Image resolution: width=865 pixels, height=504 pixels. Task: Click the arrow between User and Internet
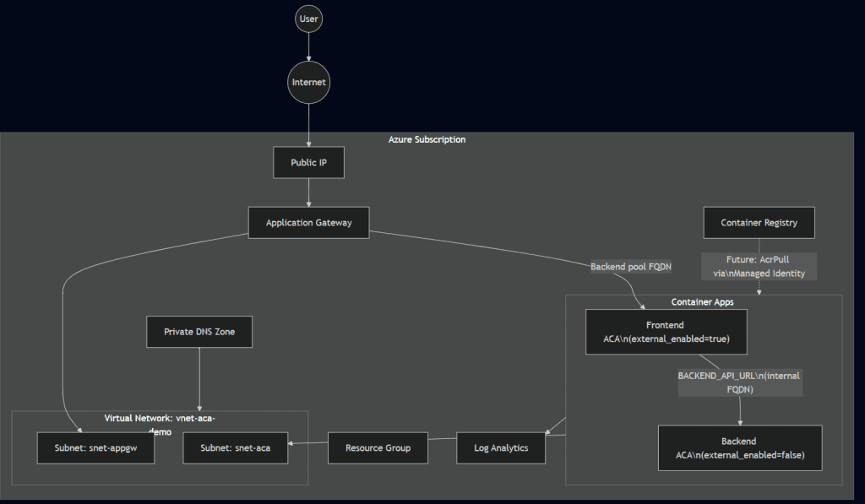[x=309, y=46]
